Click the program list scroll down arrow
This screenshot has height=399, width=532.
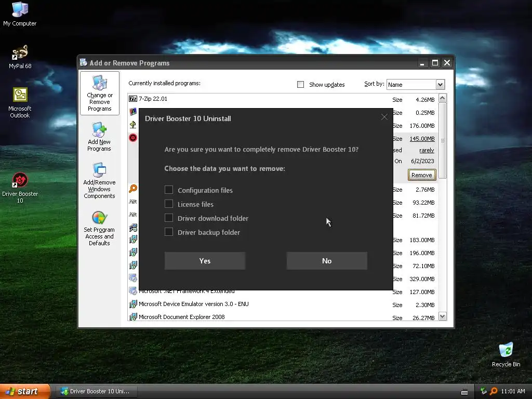443,316
